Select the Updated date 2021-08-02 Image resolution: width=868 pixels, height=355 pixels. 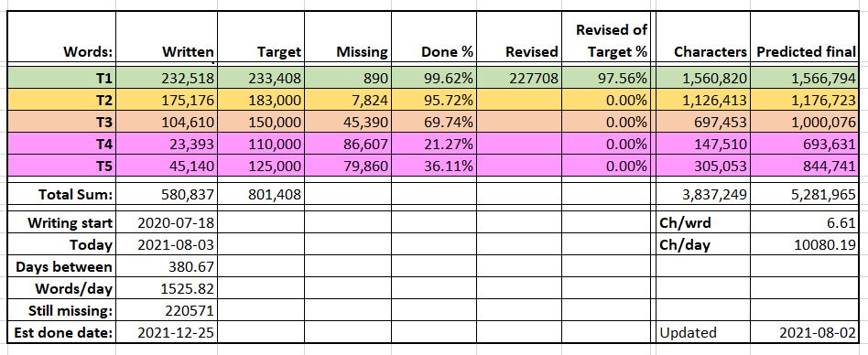[x=804, y=333]
